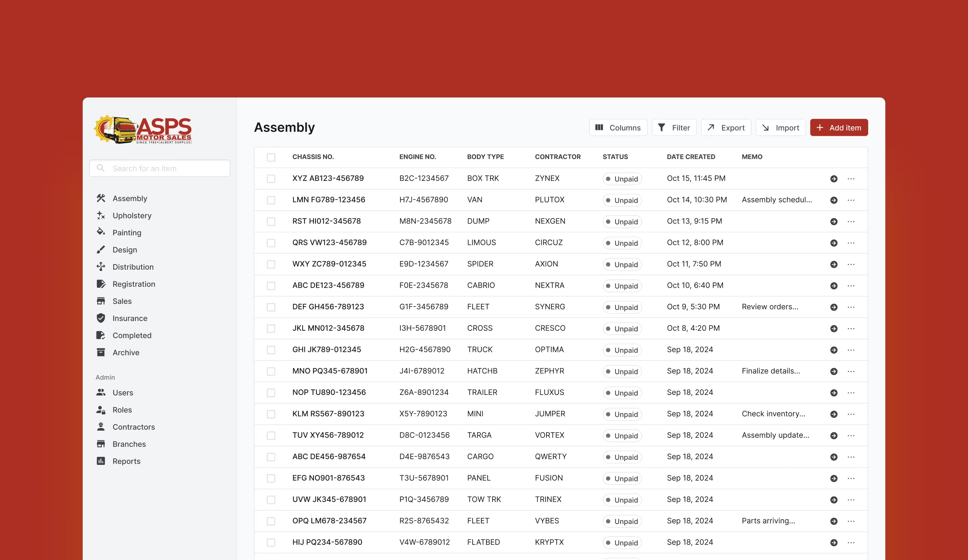Open more options for QRS VW123-456789 row
The image size is (968, 560).
(851, 243)
